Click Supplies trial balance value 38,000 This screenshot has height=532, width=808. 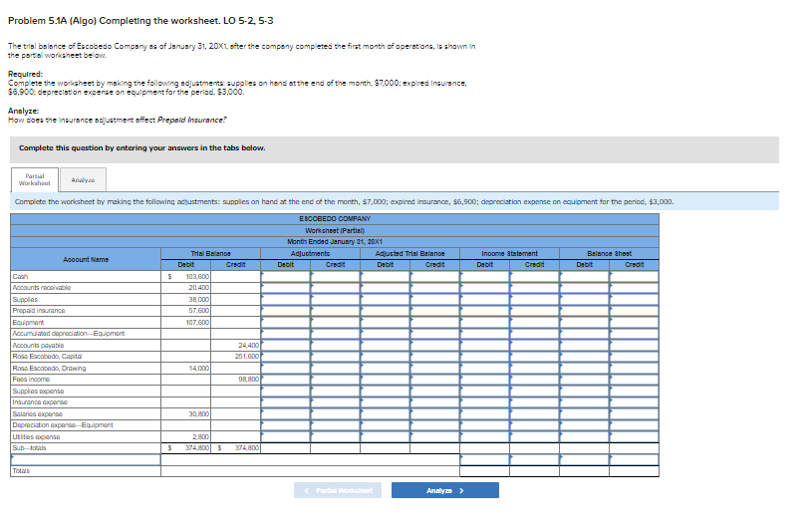coord(199,300)
